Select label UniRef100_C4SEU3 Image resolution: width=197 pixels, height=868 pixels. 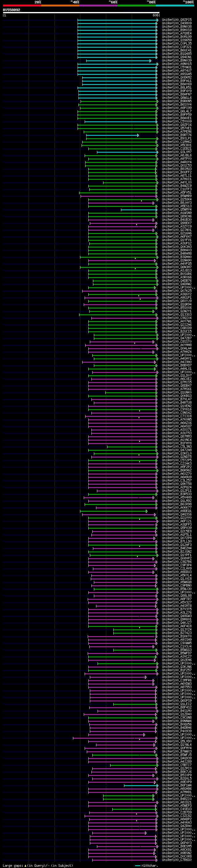click(177, 809)
